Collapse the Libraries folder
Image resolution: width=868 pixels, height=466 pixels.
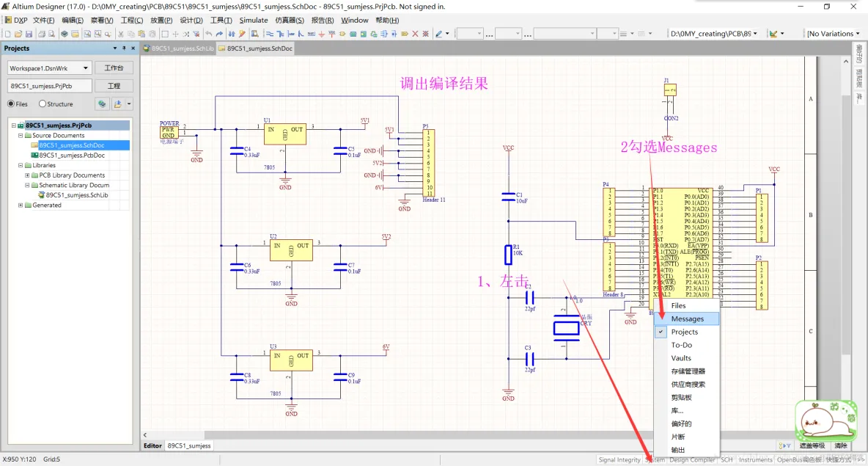[21, 165]
